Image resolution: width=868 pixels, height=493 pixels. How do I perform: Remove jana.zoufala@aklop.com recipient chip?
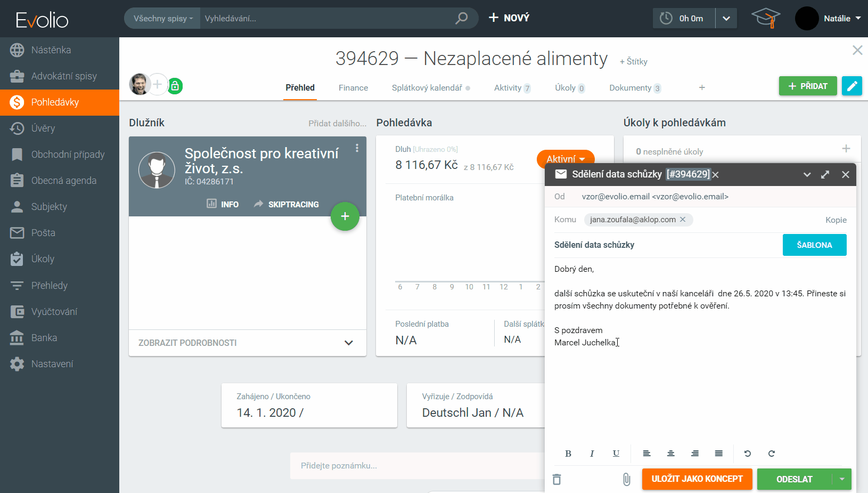[x=683, y=220]
